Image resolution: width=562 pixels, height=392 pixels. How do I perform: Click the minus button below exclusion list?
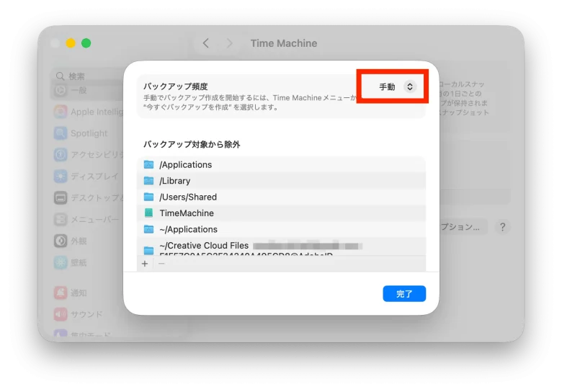pyautogui.click(x=161, y=264)
